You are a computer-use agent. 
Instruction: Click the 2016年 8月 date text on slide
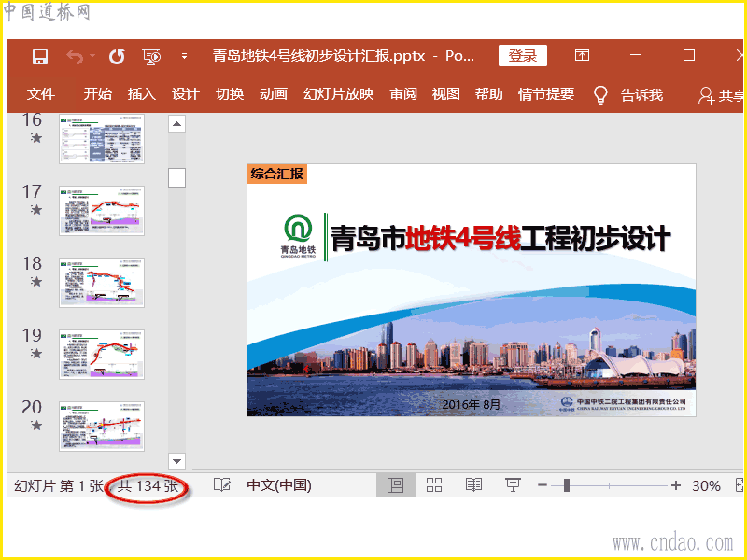click(472, 405)
